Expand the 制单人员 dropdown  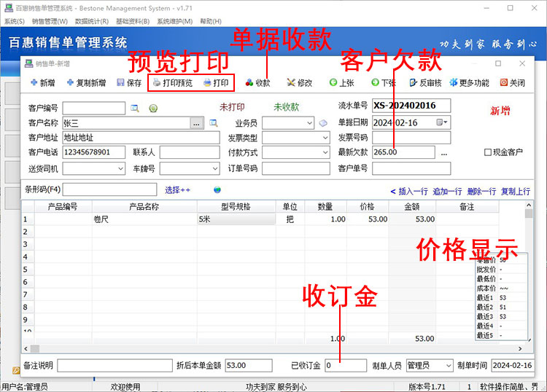pyautogui.click(x=449, y=366)
